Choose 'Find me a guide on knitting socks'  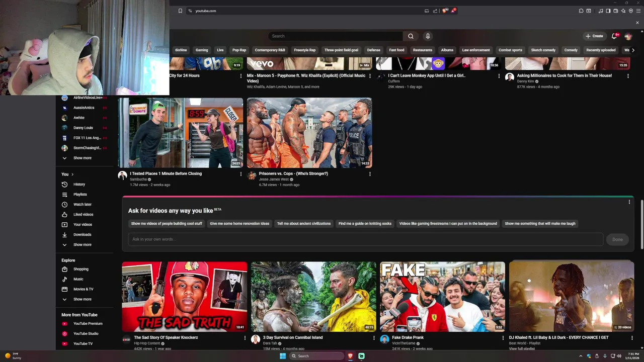tap(365, 224)
